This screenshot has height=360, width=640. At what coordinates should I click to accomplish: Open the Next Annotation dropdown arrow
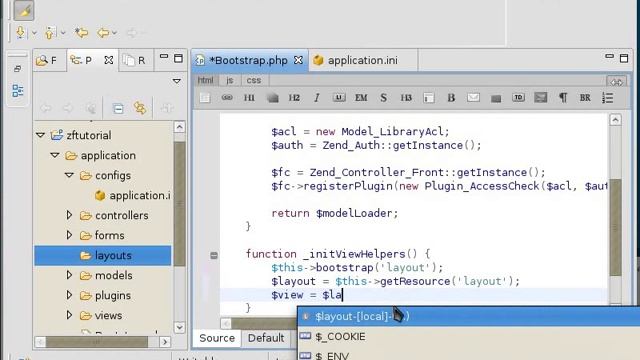pos(34,33)
